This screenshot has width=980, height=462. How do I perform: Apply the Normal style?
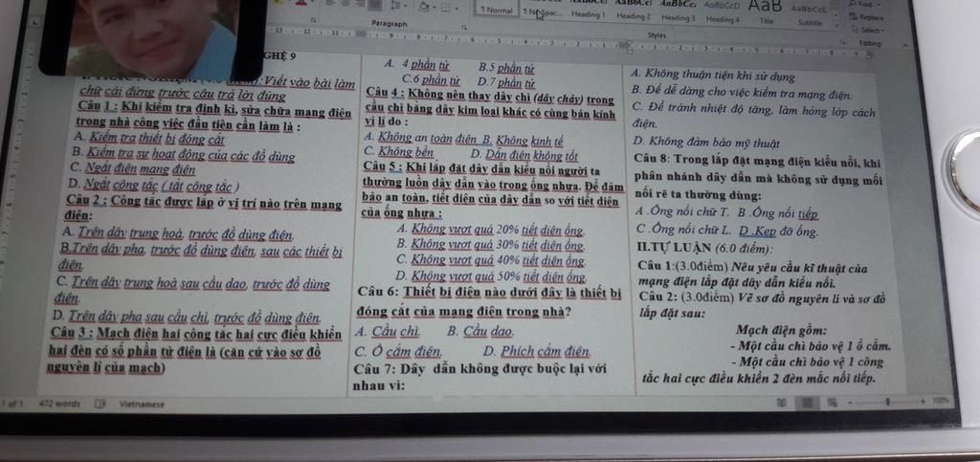click(x=497, y=10)
